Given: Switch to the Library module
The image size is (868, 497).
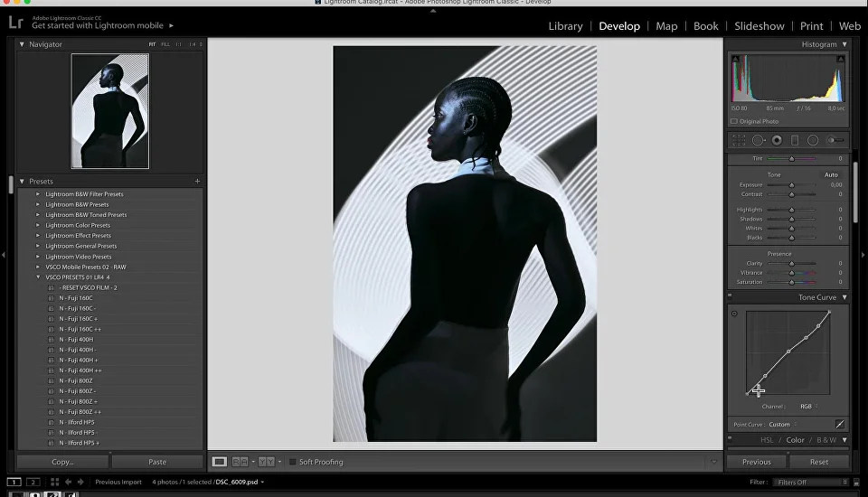Looking at the screenshot, I should (565, 26).
